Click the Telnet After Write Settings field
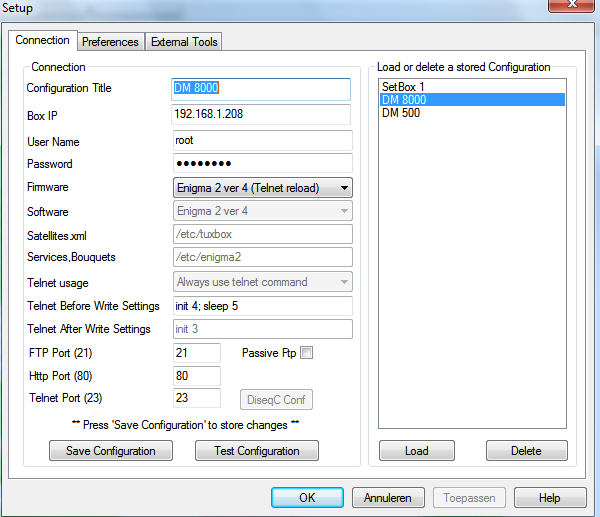 263,329
